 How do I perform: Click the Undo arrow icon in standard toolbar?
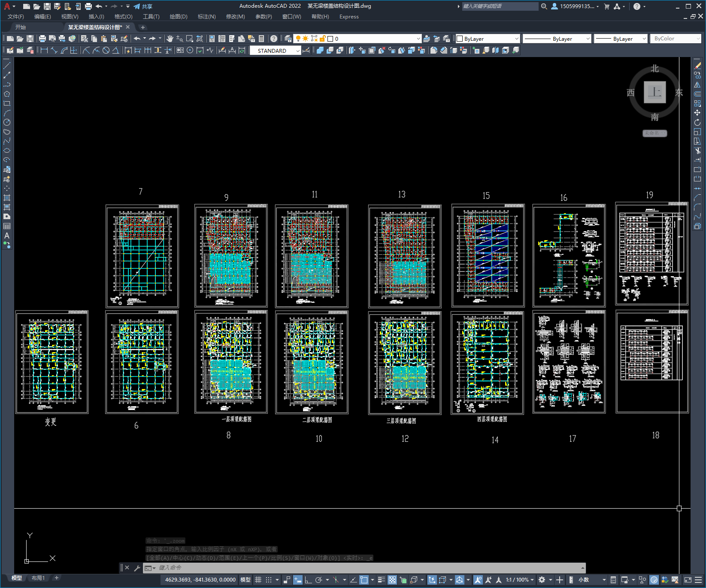(137, 39)
